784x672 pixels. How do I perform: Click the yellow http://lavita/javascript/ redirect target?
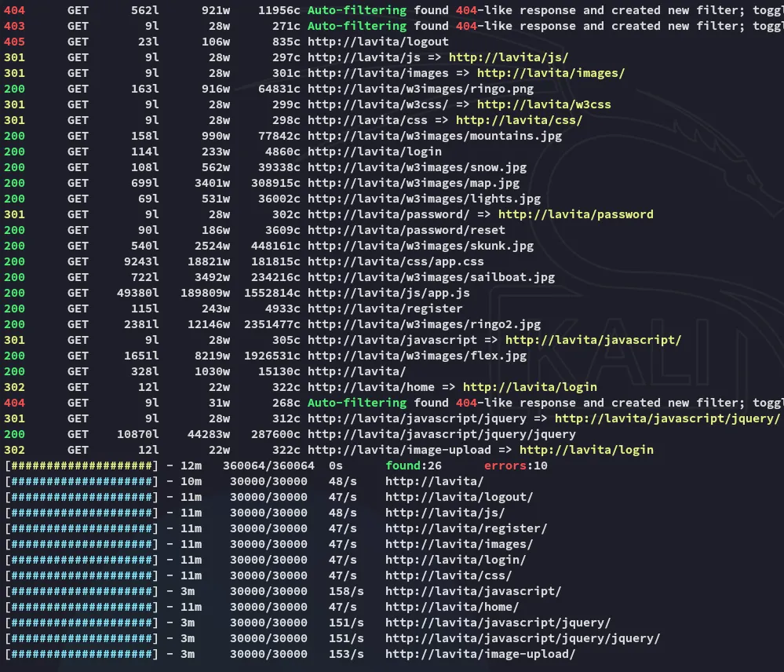pos(593,340)
